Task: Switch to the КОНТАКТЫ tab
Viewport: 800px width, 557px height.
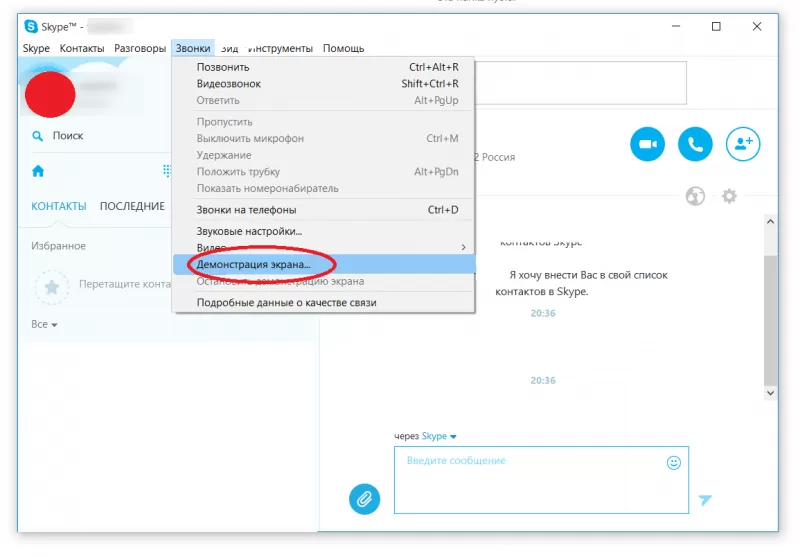Action: pos(59,206)
